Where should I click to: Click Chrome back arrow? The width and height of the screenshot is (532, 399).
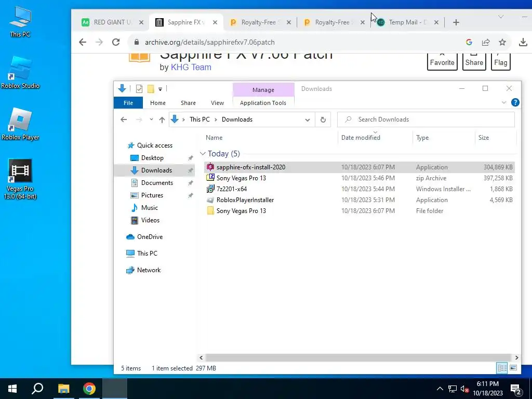point(83,42)
